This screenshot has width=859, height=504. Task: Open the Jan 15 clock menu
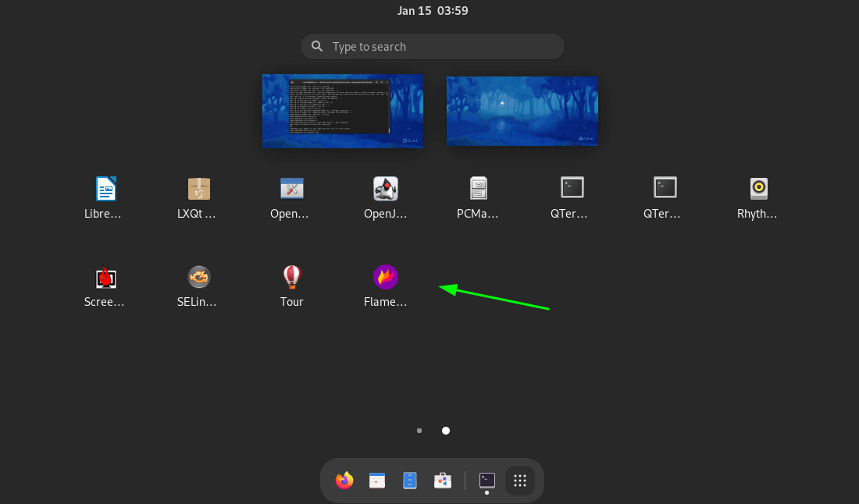[432, 11]
